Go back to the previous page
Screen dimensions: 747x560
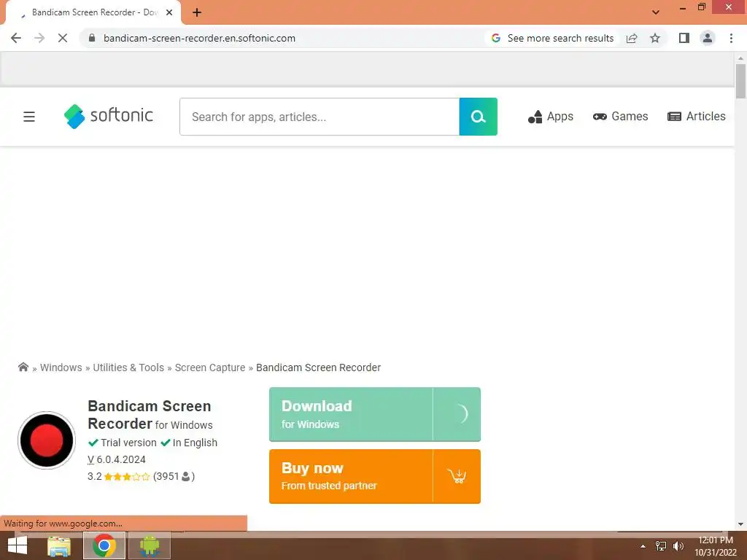coord(16,38)
